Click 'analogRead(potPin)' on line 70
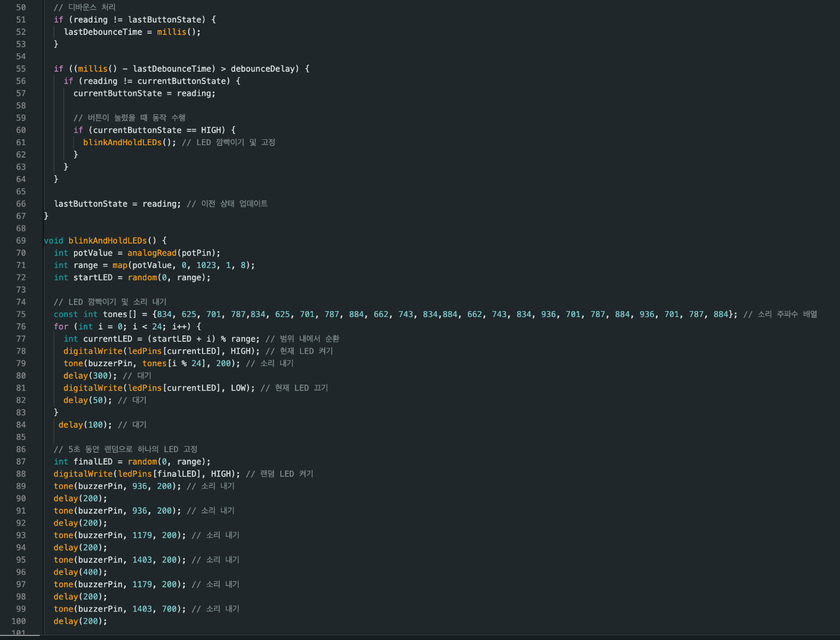840x640 pixels. coord(171,253)
